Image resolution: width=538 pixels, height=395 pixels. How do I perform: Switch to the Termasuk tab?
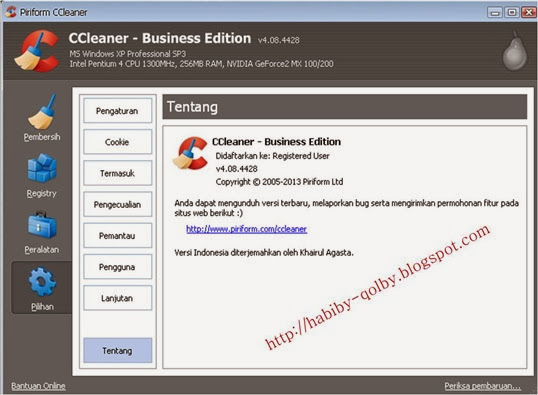coord(117,173)
